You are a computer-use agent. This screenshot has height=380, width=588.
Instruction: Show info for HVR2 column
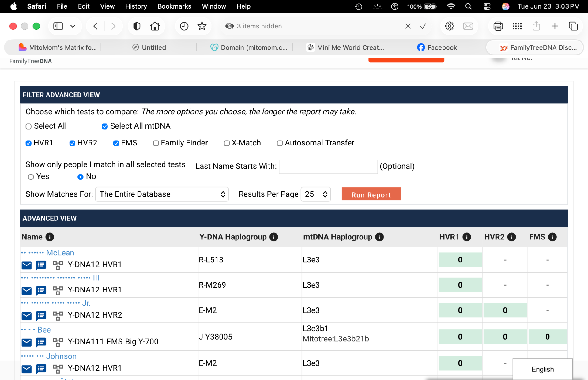click(511, 237)
